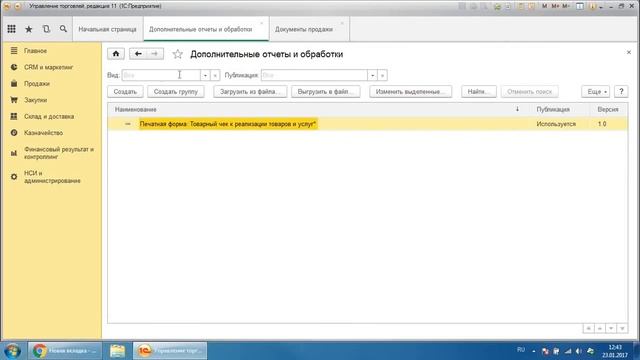Click version cell 1.0
This screenshot has width=640, height=360.
(602, 124)
